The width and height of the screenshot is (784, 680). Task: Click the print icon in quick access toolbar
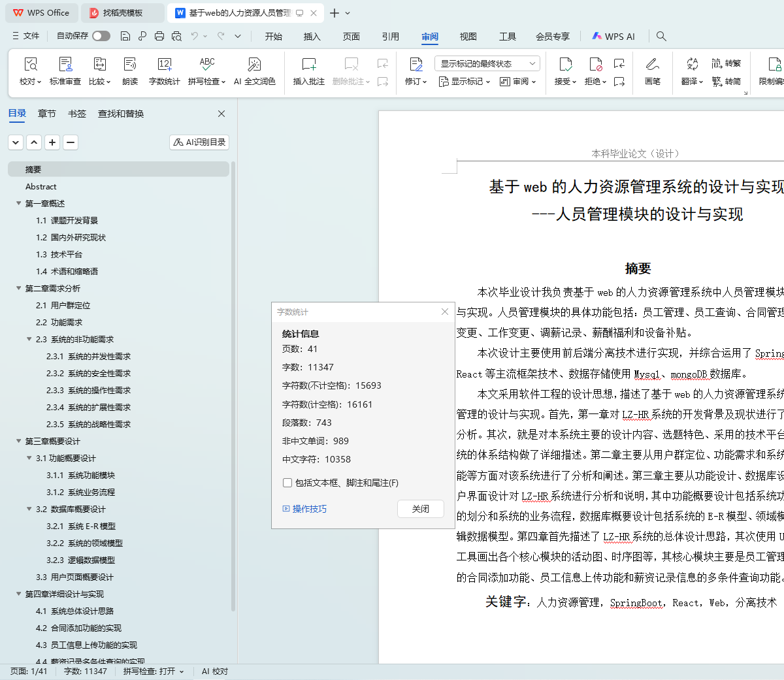point(159,36)
